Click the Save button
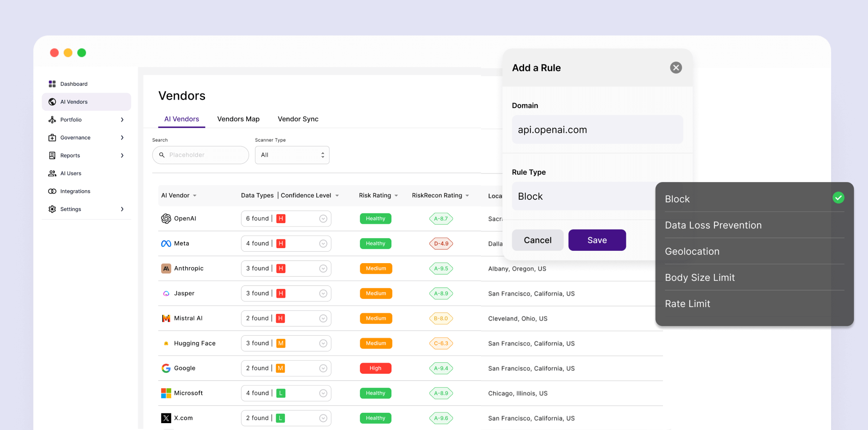The width and height of the screenshot is (868, 430). 597,240
